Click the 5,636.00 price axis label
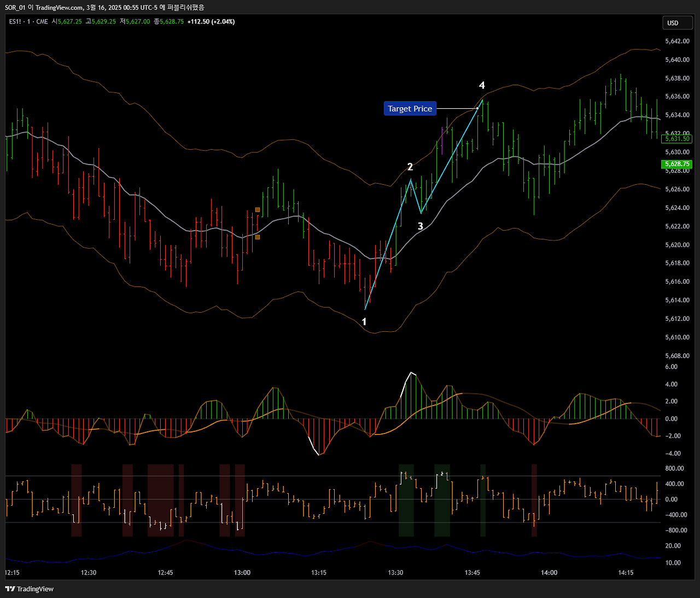 coord(677,97)
